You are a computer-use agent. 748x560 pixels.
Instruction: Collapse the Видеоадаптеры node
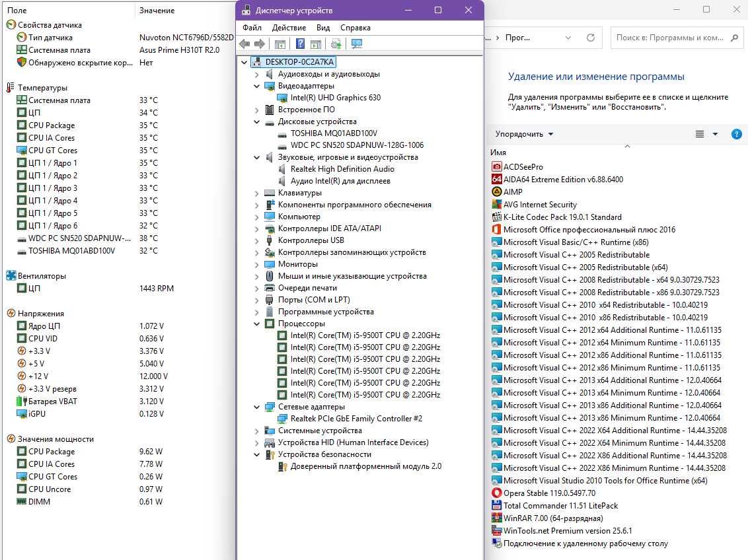pyautogui.click(x=256, y=87)
